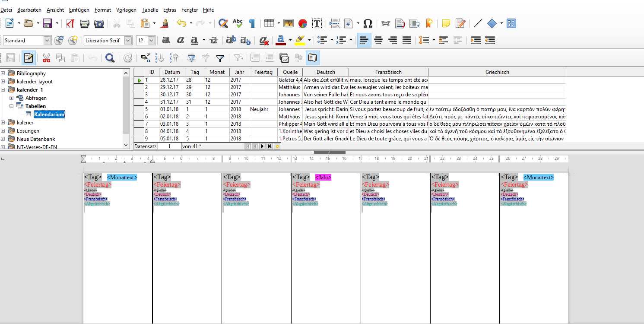Image resolution: width=644 pixels, height=324 pixels.
Task: Click the AutoFilter funnel icon
Action: 192,58
